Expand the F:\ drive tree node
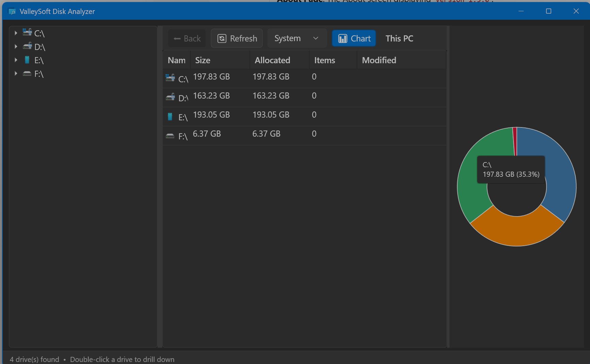The image size is (590, 364). pos(16,73)
